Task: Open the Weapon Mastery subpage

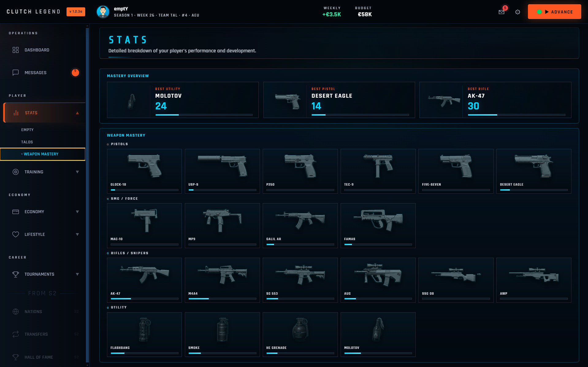Action: pyautogui.click(x=43, y=154)
